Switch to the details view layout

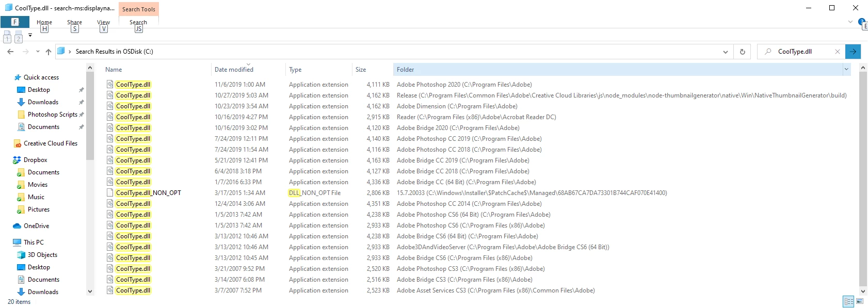tap(849, 302)
